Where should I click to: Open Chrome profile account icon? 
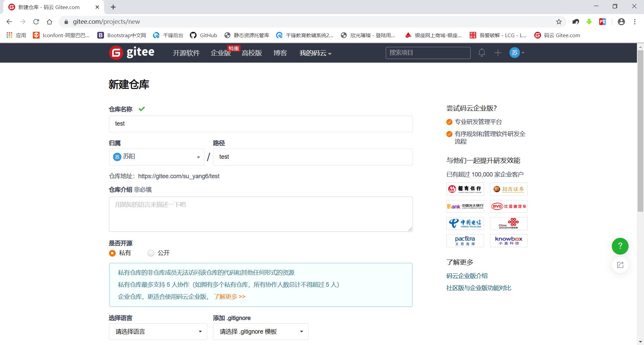click(621, 22)
